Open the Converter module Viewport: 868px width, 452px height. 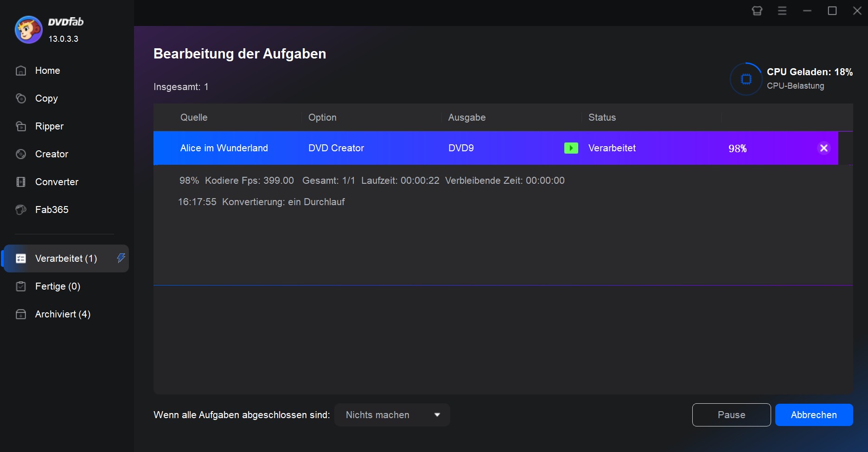tap(57, 182)
